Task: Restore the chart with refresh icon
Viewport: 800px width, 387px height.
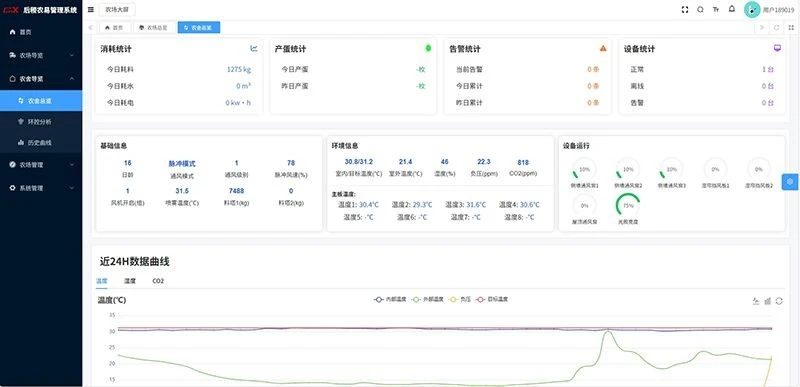Action: [x=779, y=301]
